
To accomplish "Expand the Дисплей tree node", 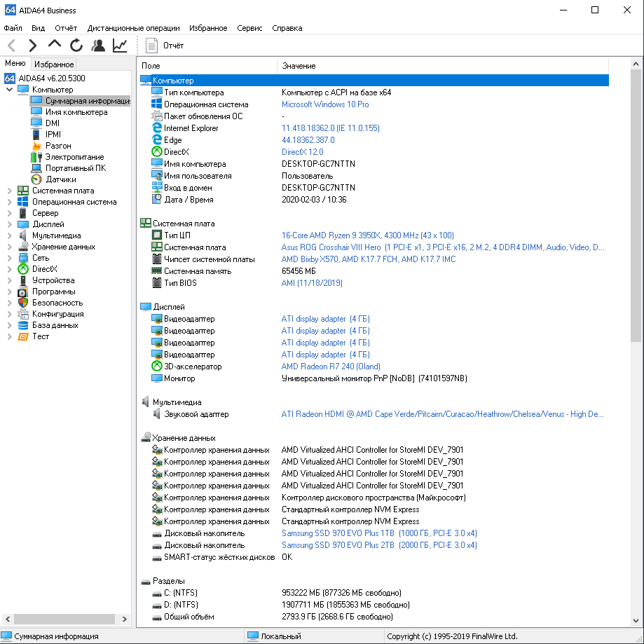I will [x=9, y=224].
